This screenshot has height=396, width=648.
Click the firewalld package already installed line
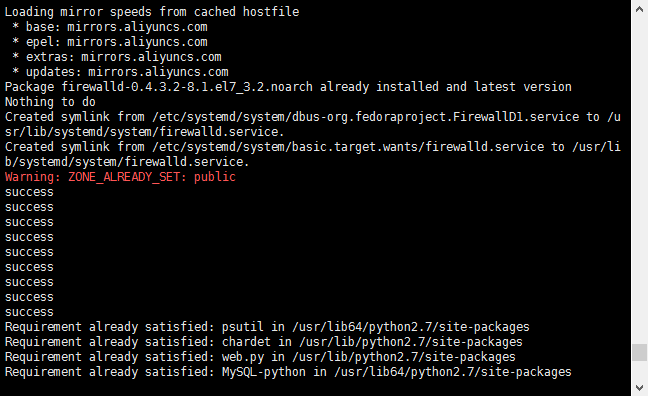288,87
